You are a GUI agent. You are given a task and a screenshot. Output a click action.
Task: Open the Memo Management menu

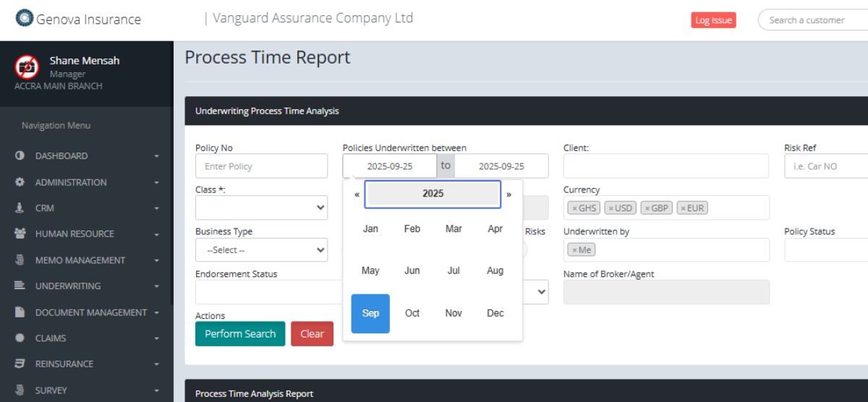click(x=80, y=260)
